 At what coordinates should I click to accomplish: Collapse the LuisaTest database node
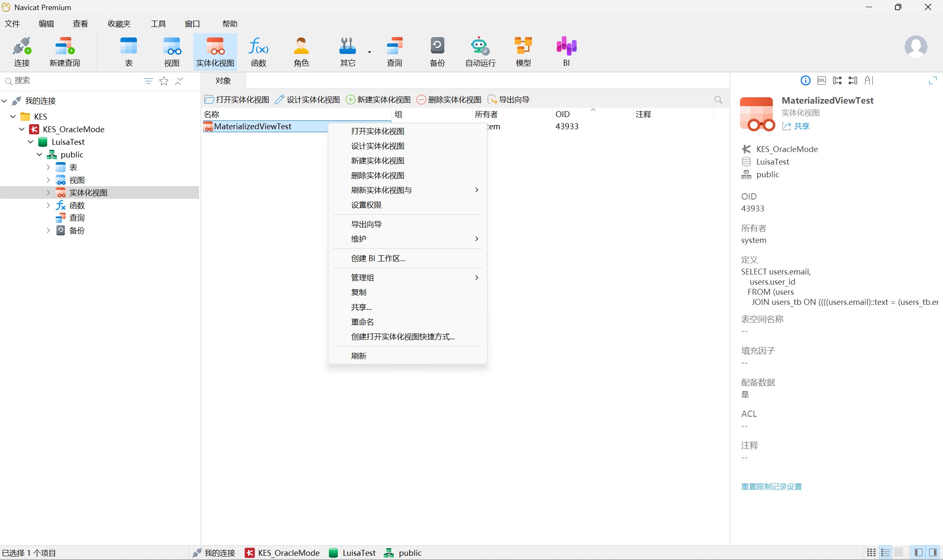point(30,142)
